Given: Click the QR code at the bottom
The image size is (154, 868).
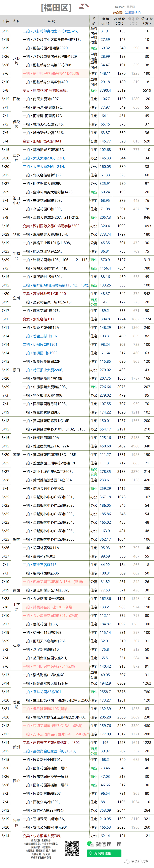Looking at the screenshot, I should (x=72, y=849).
